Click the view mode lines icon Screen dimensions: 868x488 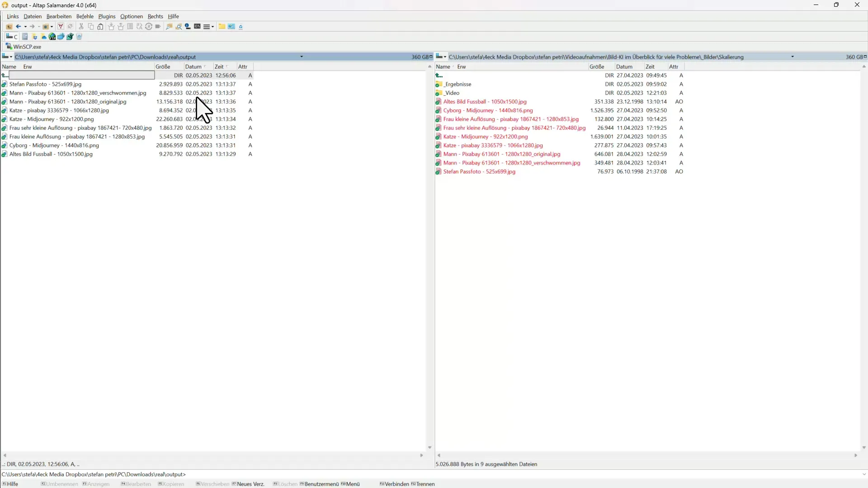click(x=207, y=27)
